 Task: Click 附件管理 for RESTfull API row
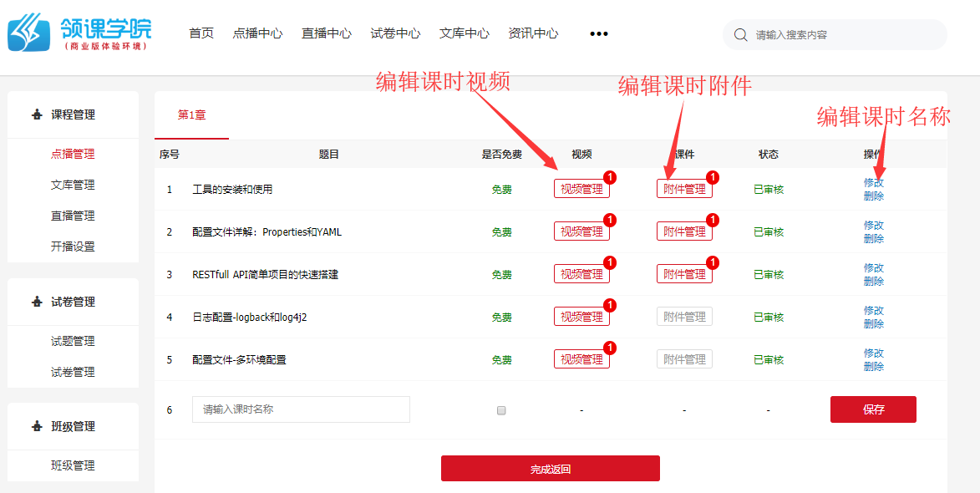pyautogui.click(x=684, y=274)
